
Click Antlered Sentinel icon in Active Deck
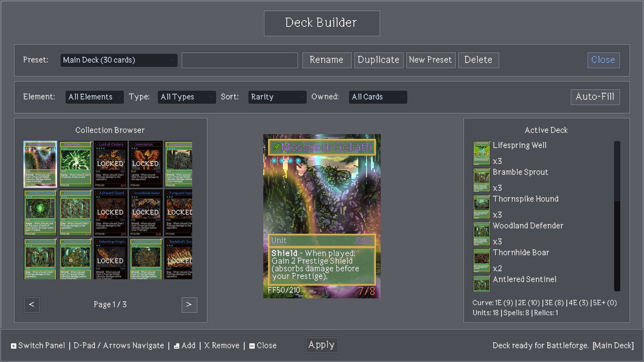(482, 283)
